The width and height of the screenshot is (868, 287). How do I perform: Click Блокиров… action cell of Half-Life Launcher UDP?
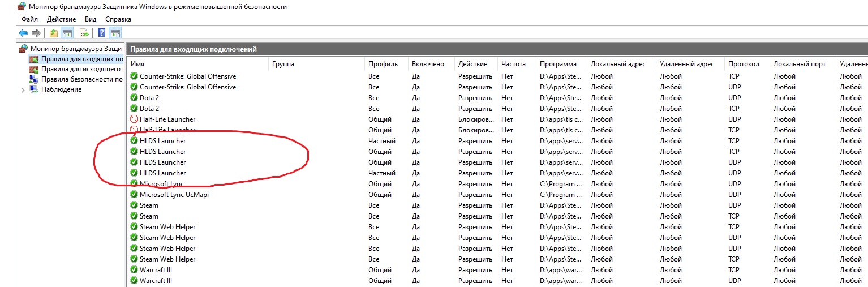[476, 119]
